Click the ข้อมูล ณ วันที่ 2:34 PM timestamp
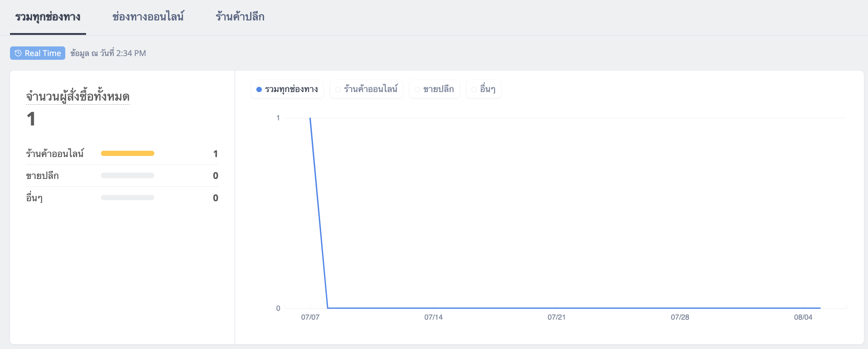The height and width of the screenshot is (349, 868). pyautogui.click(x=108, y=53)
